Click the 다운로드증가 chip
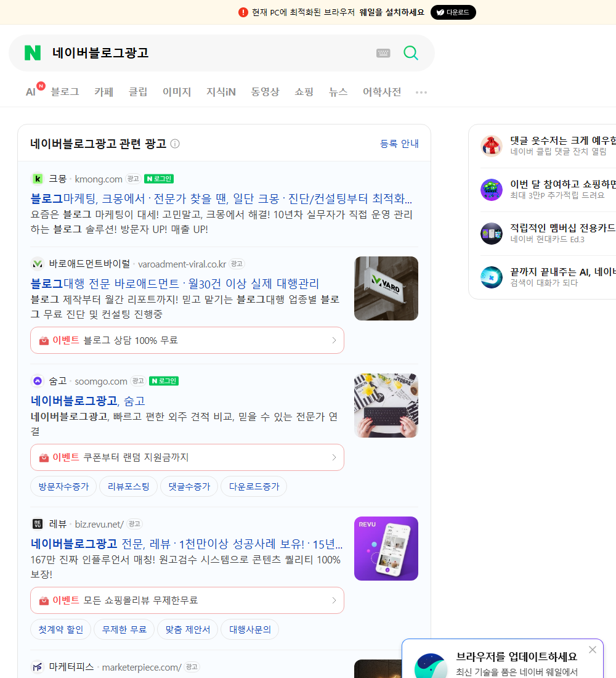Image resolution: width=616 pixels, height=678 pixels. click(254, 486)
